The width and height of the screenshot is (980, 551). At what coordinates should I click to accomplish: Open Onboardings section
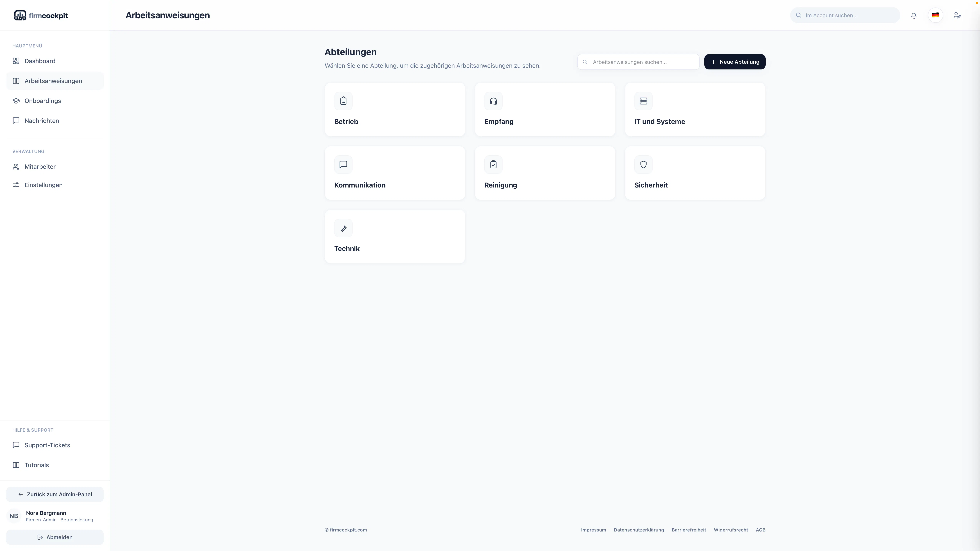pyautogui.click(x=55, y=101)
